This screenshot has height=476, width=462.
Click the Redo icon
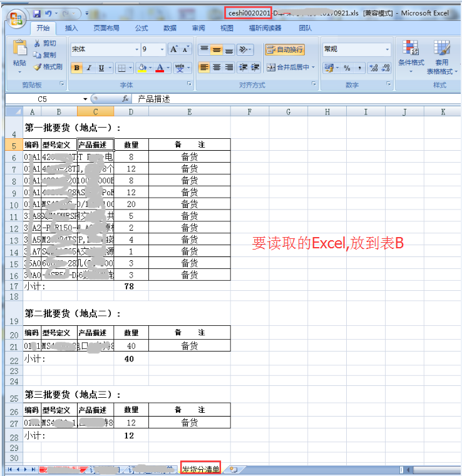point(65,14)
